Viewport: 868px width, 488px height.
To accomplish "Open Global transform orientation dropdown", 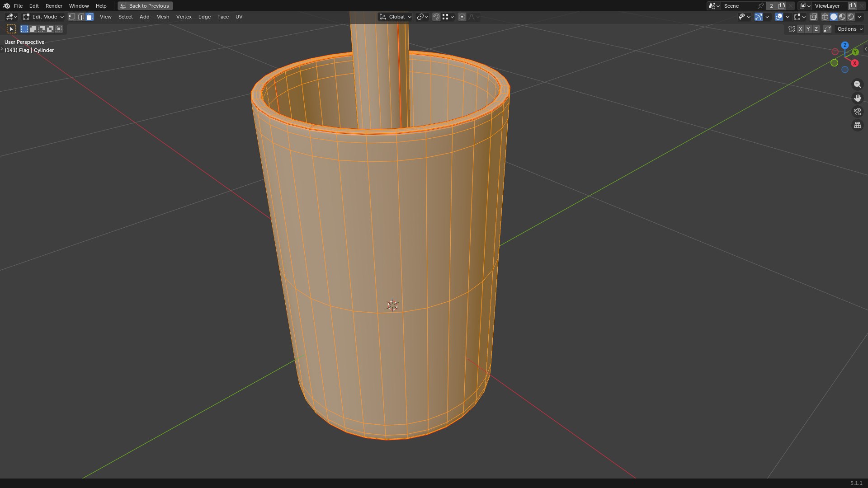I will point(396,17).
